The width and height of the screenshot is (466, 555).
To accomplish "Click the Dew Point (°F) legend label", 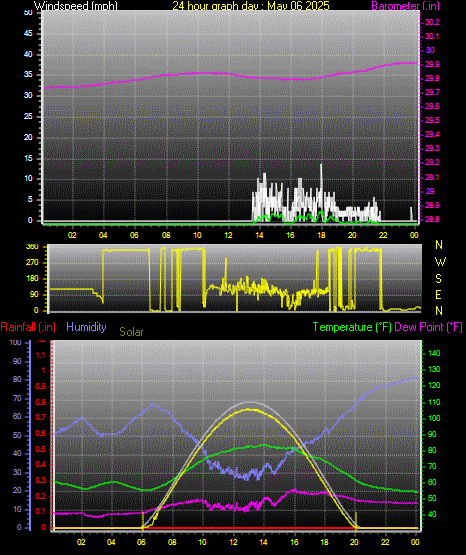I will tap(428, 327).
